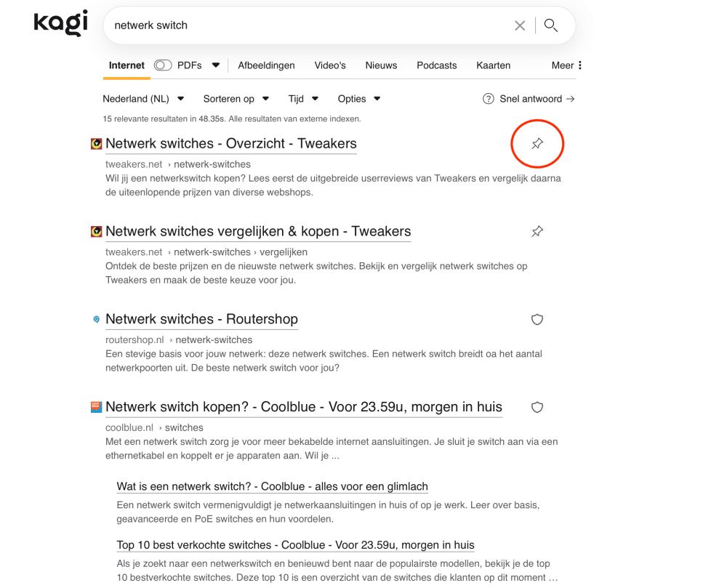Open the Netwerk switches - Routershop link
Viewport: 727px width, 588px height.
[201, 319]
